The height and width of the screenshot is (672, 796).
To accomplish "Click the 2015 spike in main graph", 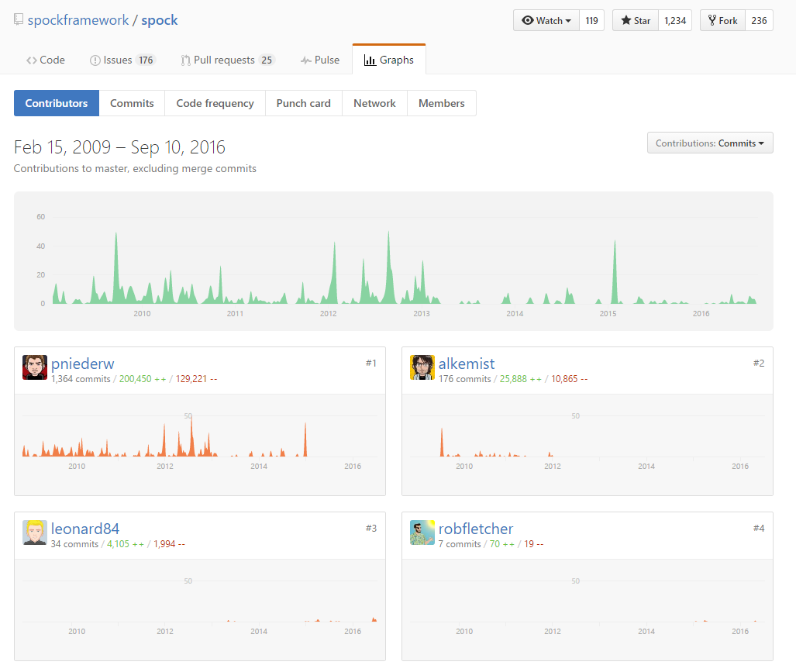I will tap(615, 273).
